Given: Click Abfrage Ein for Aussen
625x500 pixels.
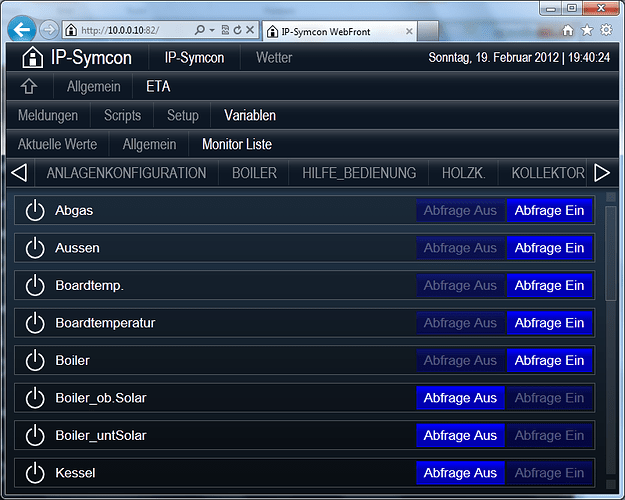Looking at the screenshot, I should tap(549, 248).
